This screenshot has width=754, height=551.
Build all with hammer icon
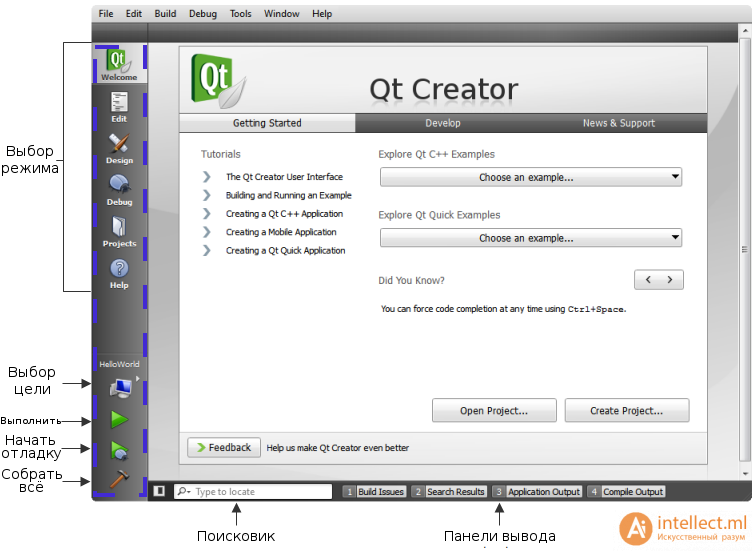pyautogui.click(x=119, y=479)
